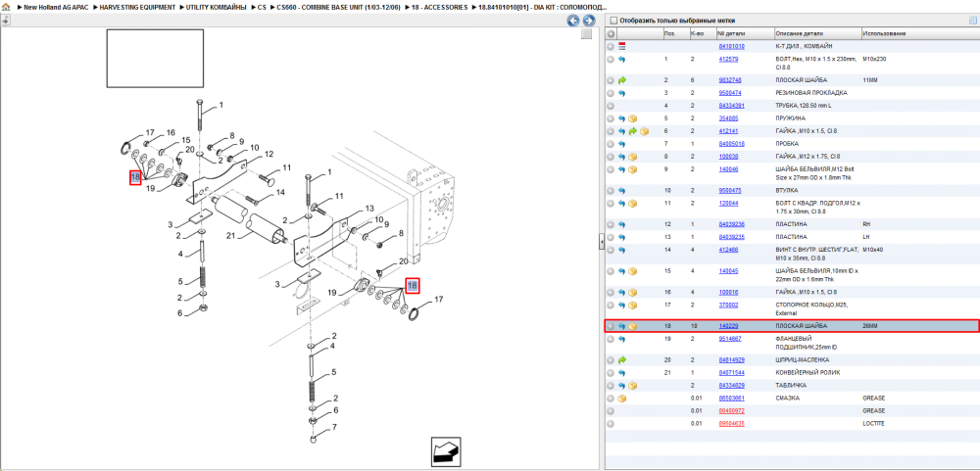Open the column settings icon in parts header
The width and height of the screenshot is (980, 471).
(x=972, y=21)
